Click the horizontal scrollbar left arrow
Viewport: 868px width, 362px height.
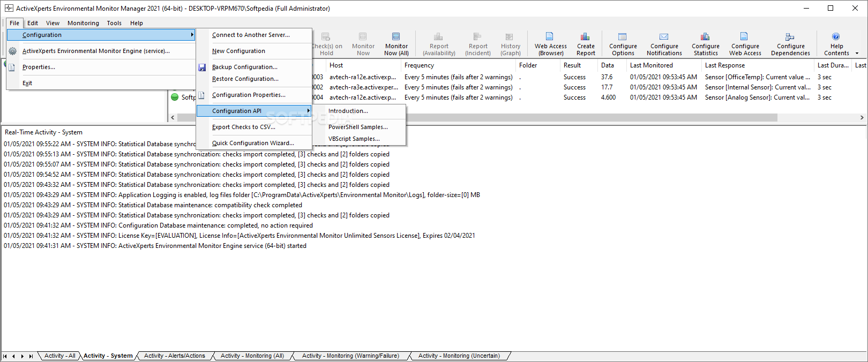[173, 117]
